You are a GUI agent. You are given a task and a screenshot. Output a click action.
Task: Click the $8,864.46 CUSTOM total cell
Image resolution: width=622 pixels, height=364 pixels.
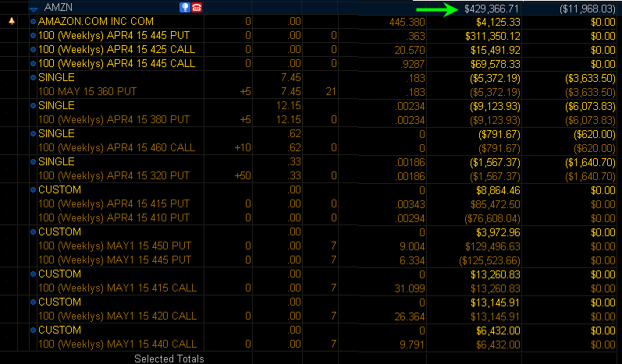tap(498, 190)
